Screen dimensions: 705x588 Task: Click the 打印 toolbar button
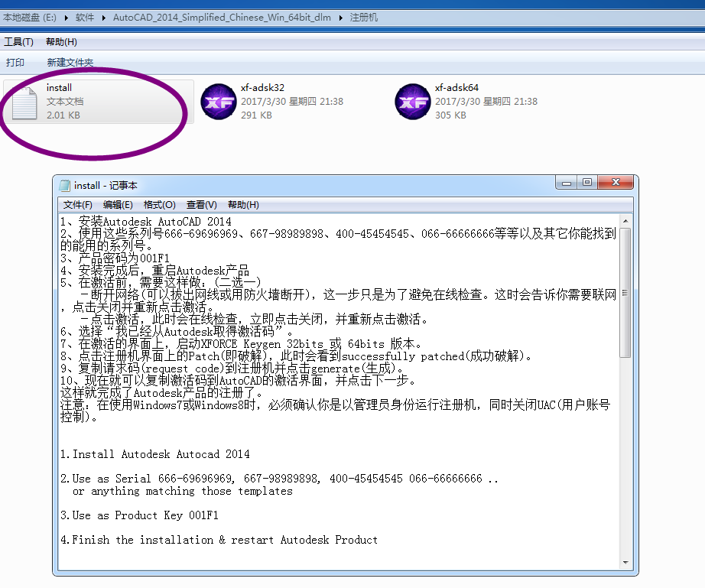15,63
